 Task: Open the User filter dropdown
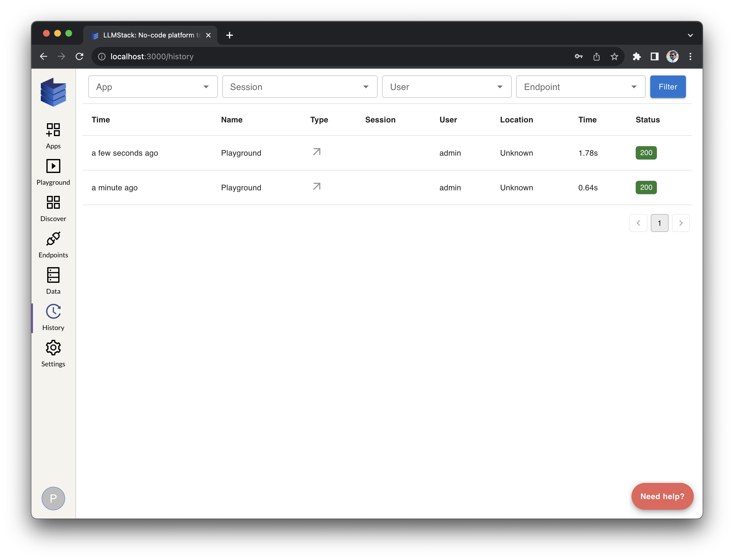click(x=446, y=87)
